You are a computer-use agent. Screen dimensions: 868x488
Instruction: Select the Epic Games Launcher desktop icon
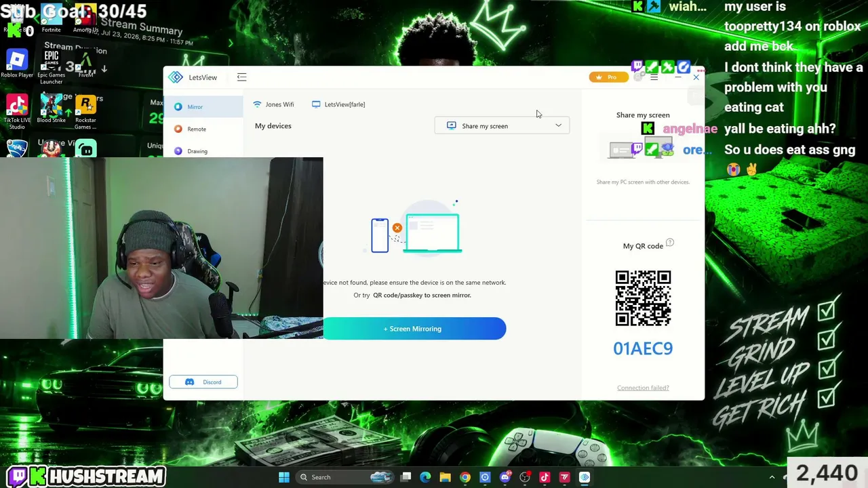(x=52, y=66)
